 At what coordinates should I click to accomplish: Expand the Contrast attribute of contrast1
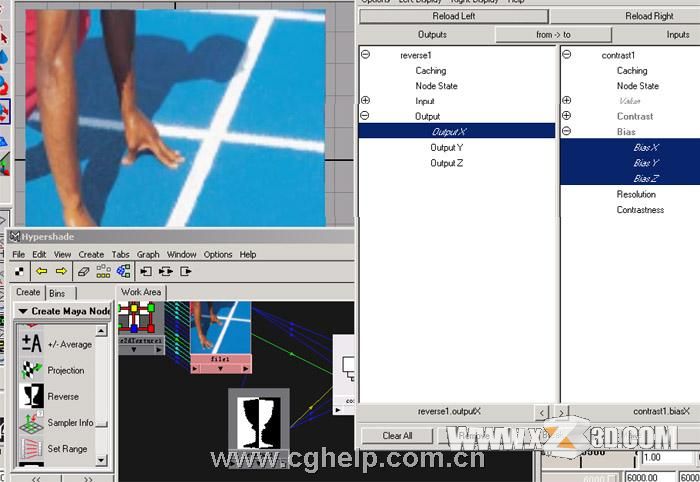click(x=567, y=116)
